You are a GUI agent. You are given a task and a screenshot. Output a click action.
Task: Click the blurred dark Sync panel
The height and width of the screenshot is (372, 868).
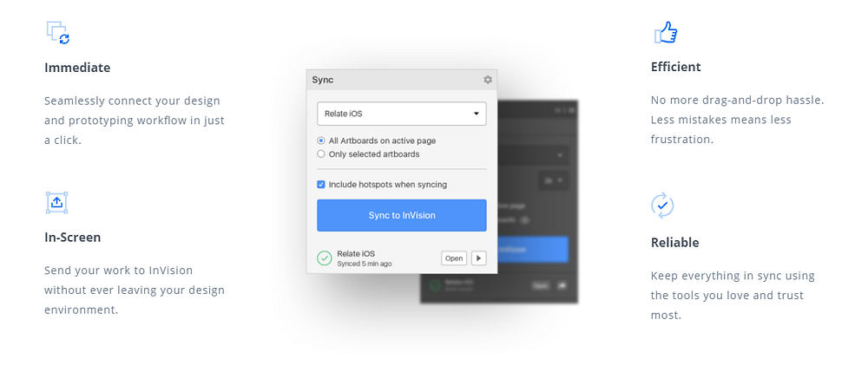(537, 202)
